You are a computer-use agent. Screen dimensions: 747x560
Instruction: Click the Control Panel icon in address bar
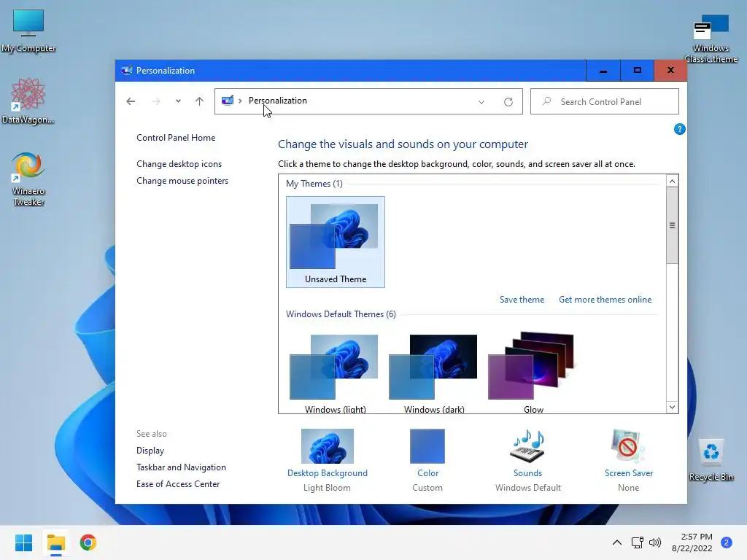tap(228, 101)
